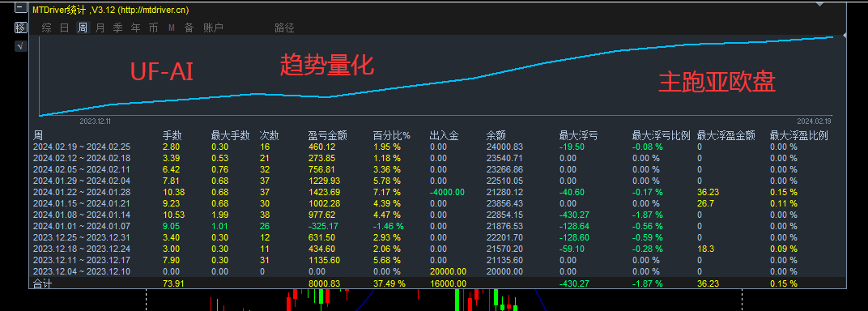Screen dimensions: 868x311
Task: Click the percentage value 7.17 %
Action: pos(387,192)
